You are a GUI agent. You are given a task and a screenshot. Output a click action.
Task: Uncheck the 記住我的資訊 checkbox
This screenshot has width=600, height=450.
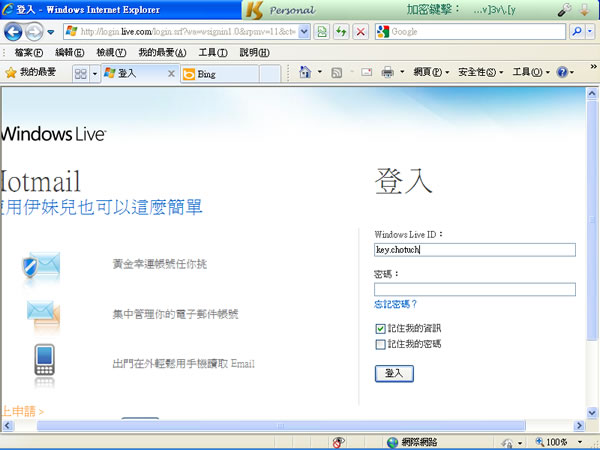[x=380, y=328]
